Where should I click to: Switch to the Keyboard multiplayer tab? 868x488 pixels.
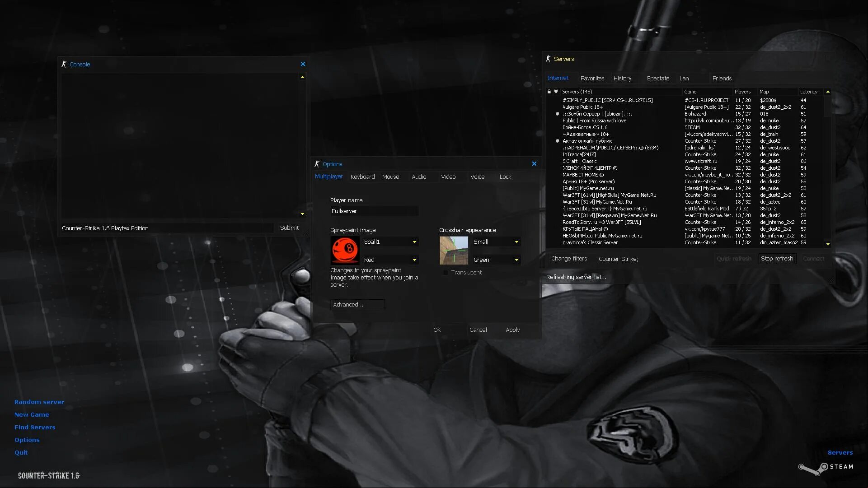click(x=362, y=177)
